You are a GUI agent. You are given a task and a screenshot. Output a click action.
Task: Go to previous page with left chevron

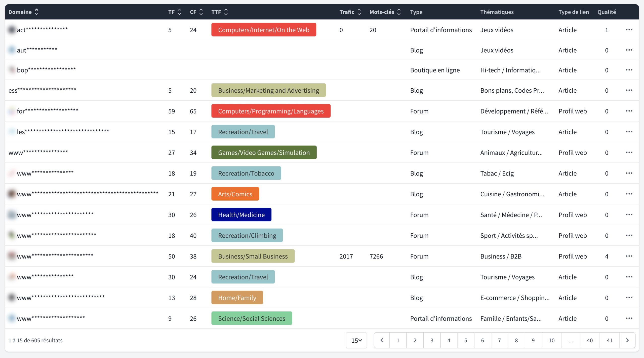382,340
